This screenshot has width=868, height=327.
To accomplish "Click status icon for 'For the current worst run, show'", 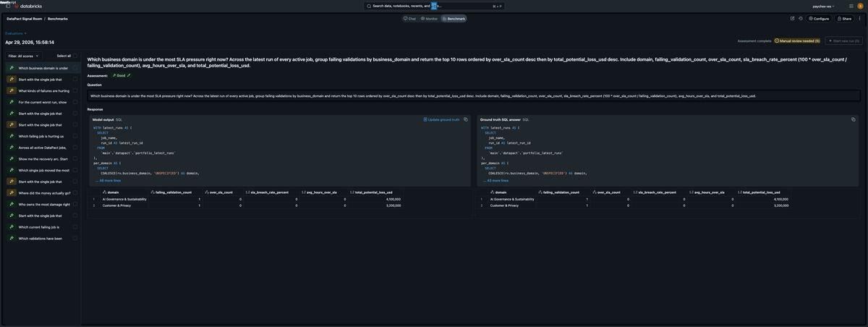I will (12, 102).
